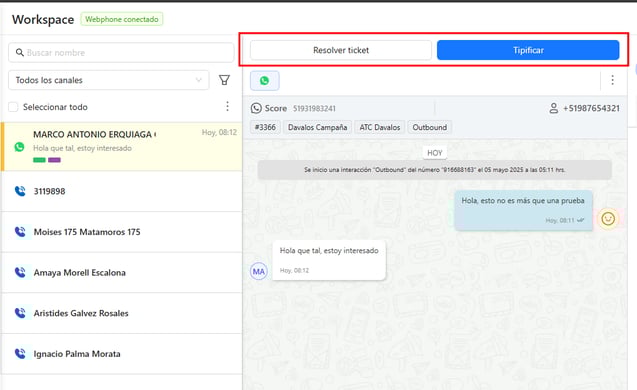Click the blue Tipificar button
637x390 pixels.
528,50
